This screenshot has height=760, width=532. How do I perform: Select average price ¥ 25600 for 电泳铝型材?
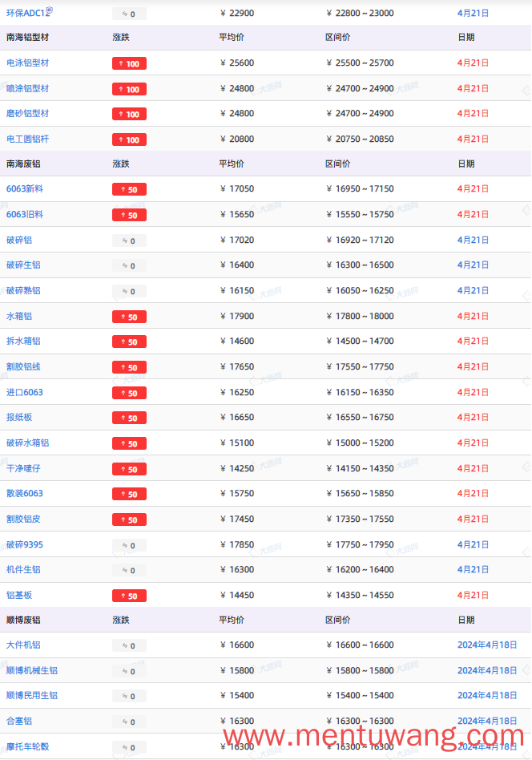click(237, 63)
